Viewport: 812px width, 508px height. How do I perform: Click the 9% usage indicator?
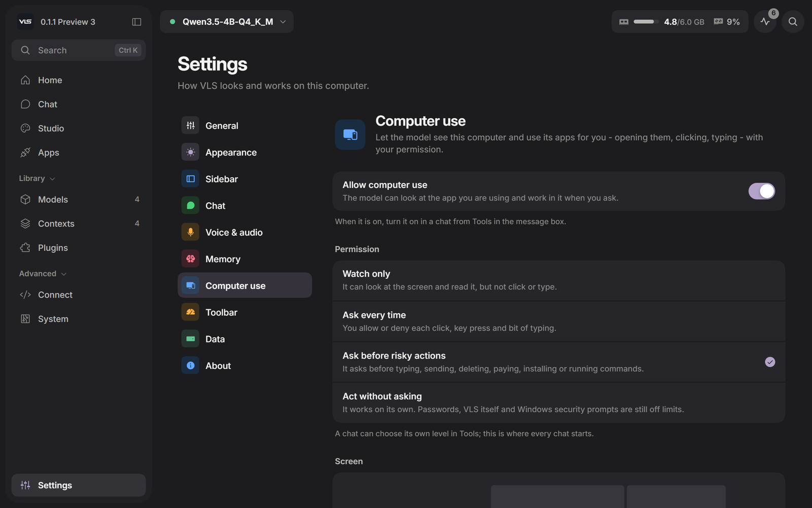(x=727, y=22)
